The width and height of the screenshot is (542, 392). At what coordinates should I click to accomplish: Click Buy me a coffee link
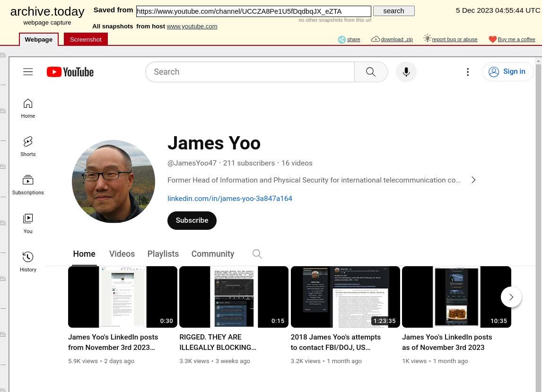click(x=512, y=39)
